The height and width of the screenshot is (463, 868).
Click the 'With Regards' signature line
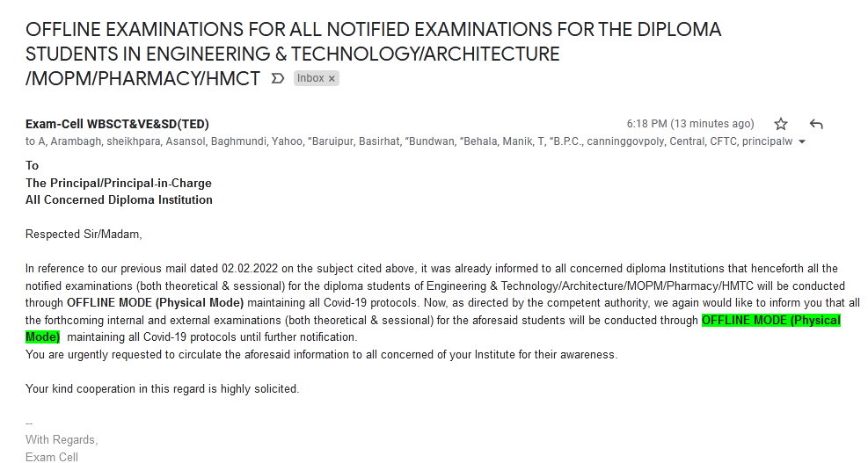click(62, 440)
